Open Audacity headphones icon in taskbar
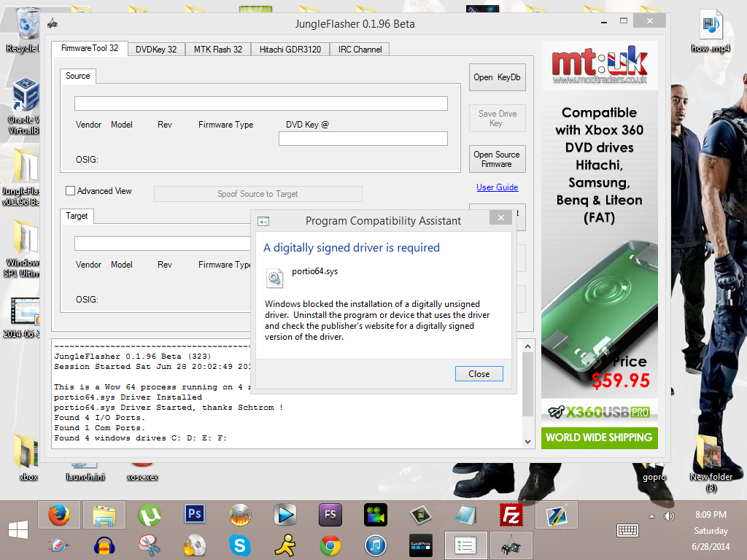Screen dimensions: 747x560 coord(104,545)
